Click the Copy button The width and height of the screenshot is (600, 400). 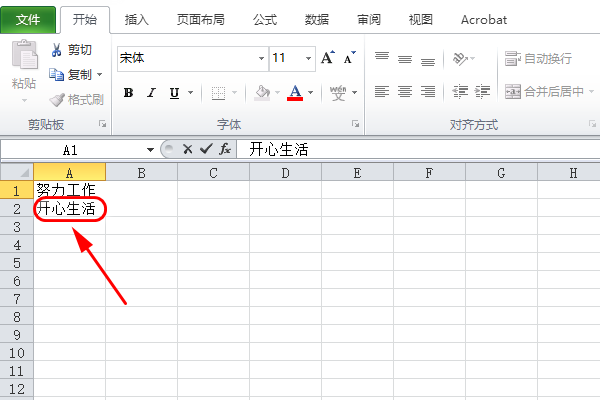coord(71,74)
